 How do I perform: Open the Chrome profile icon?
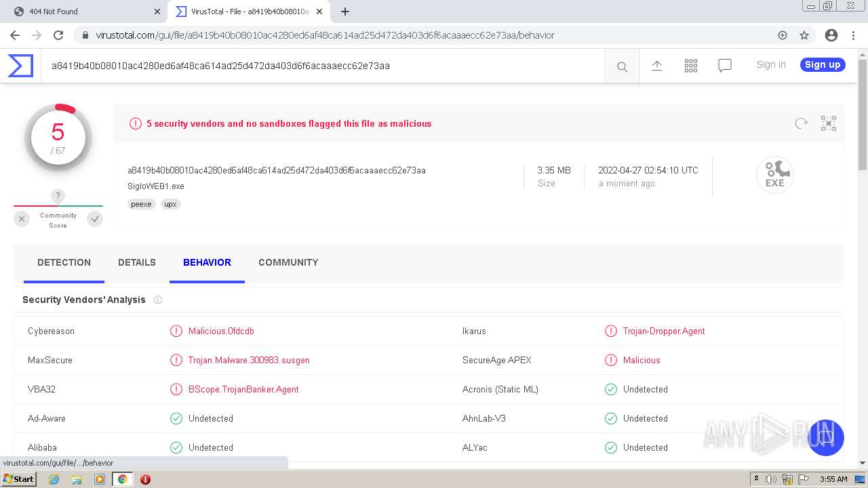click(831, 35)
